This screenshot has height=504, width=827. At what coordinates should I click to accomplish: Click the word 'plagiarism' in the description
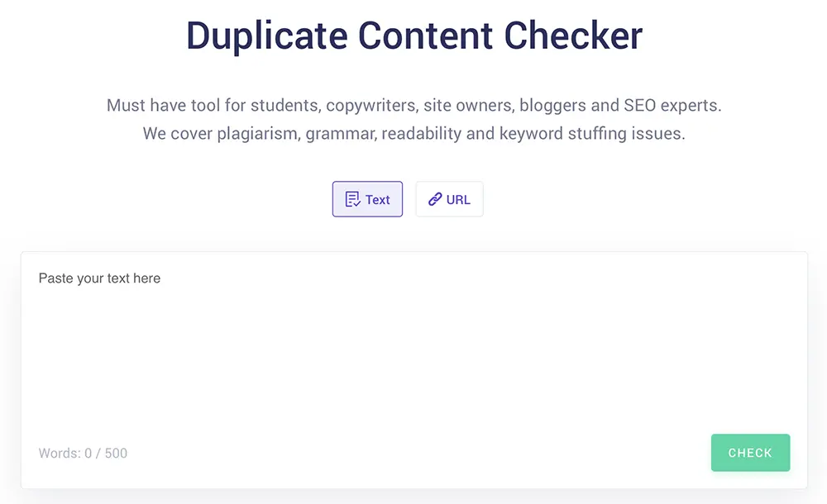click(258, 133)
